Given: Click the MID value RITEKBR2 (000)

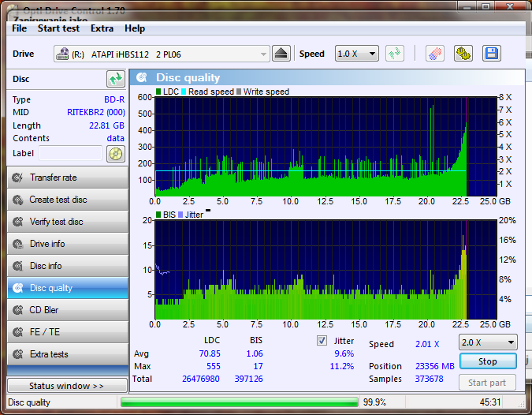Looking at the screenshot, I should click(x=96, y=112).
